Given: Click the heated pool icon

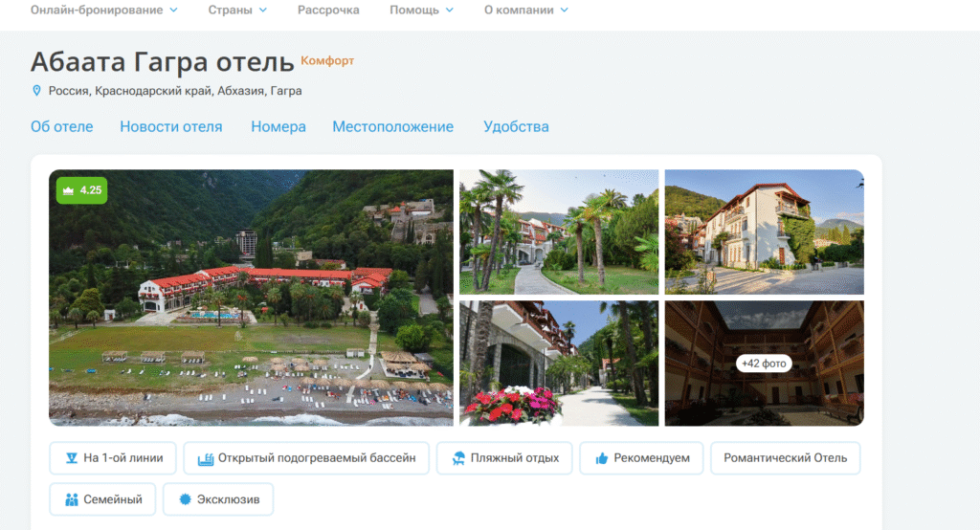Looking at the screenshot, I should (206, 459).
